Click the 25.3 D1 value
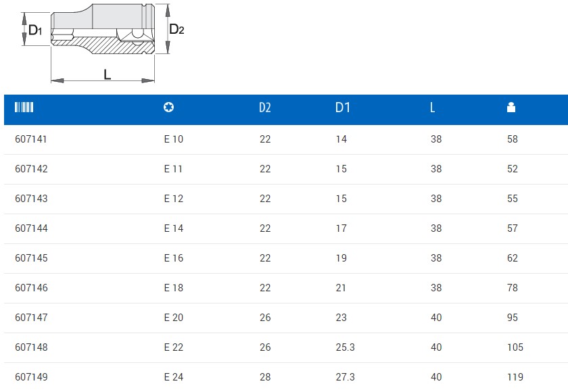 tap(344, 347)
